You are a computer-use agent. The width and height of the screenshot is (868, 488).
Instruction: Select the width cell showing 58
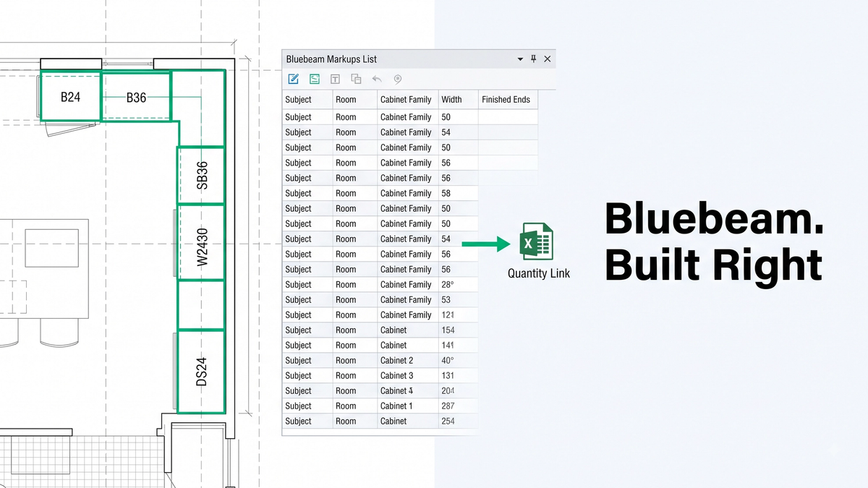(459, 193)
